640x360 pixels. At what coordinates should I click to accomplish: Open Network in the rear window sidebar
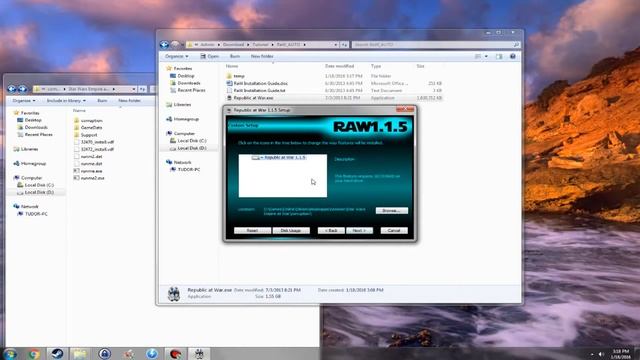point(29,207)
